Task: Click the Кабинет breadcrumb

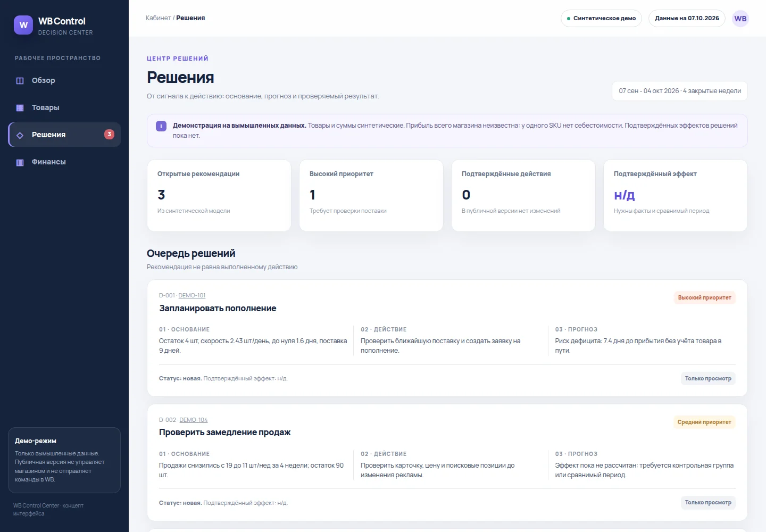Action: [x=159, y=18]
